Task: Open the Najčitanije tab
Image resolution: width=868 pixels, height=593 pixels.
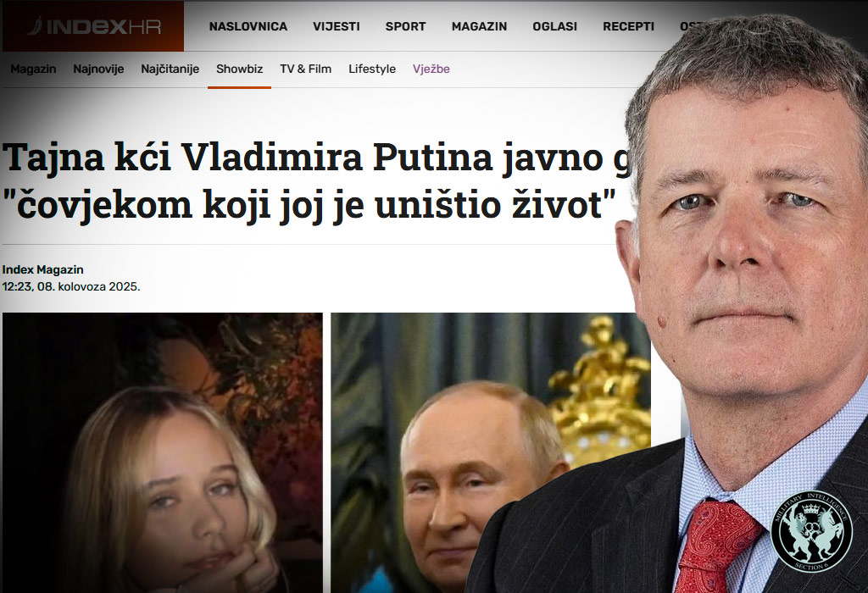Action: [170, 69]
